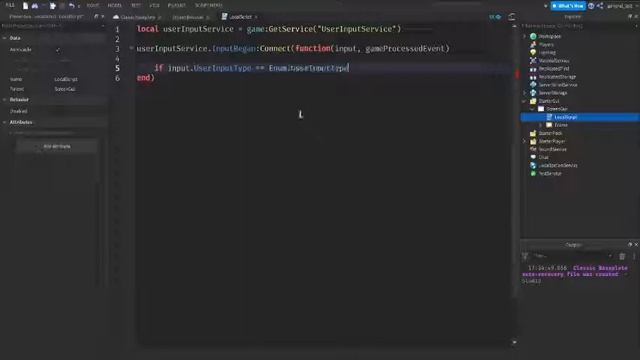The width and height of the screenshot is (640, 360).
Task: Click the SoundService icon in Explorer
Action: pyautogui.click(x=533, y=149)
